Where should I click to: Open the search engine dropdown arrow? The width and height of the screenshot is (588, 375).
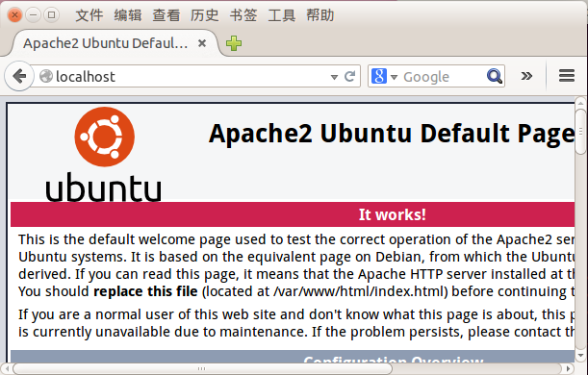point(394,77)
